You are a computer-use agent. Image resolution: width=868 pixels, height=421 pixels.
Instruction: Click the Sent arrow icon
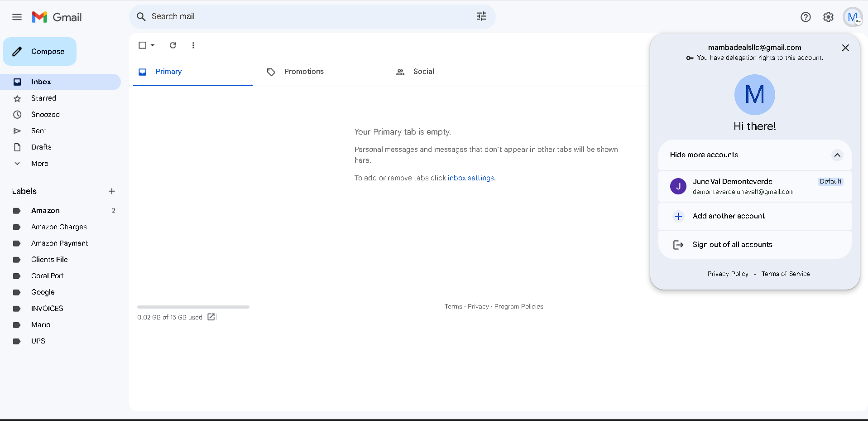pos(17,131)
